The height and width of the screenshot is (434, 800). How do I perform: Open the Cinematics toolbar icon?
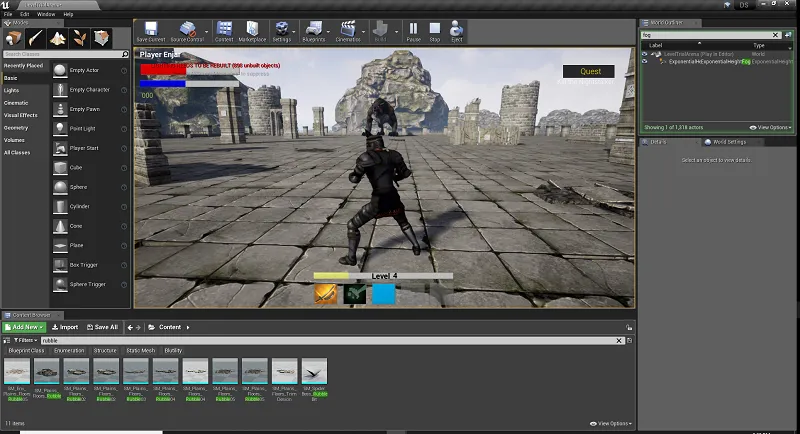(x=348, y=32)
